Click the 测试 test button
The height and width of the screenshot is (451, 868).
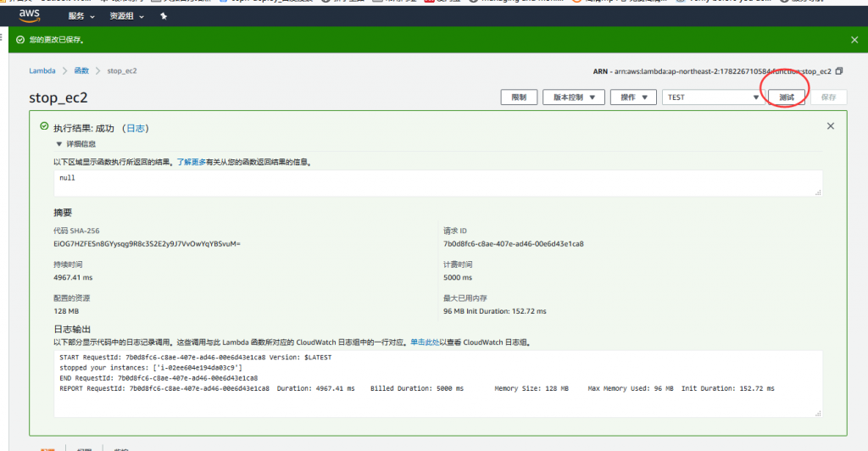tap(787, 97)
